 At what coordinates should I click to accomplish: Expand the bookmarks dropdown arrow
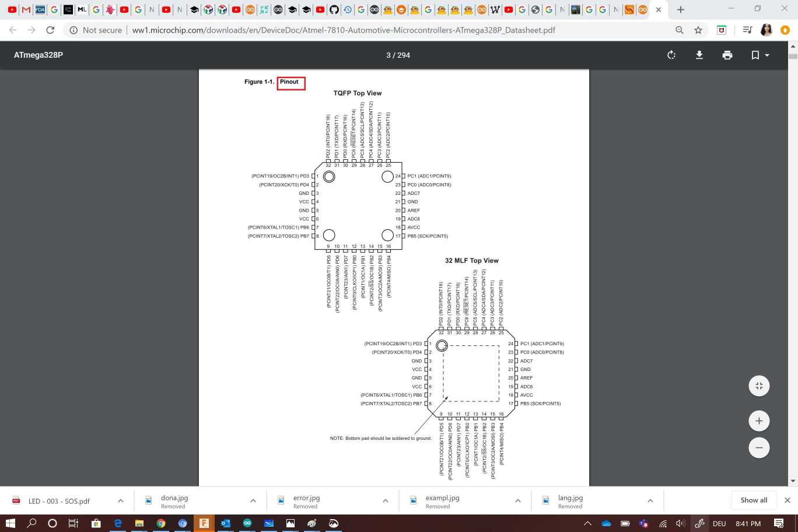[767, 55]
